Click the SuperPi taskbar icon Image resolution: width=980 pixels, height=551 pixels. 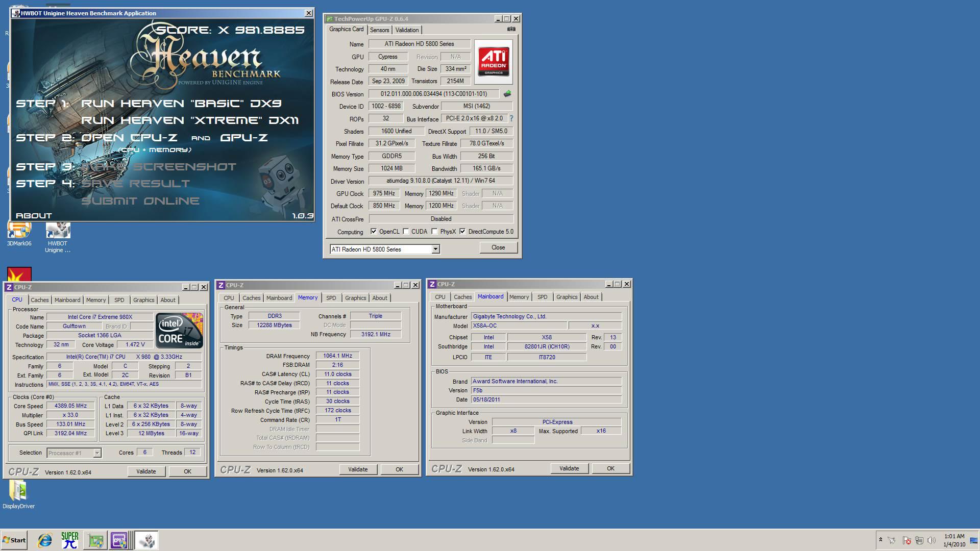70,540
